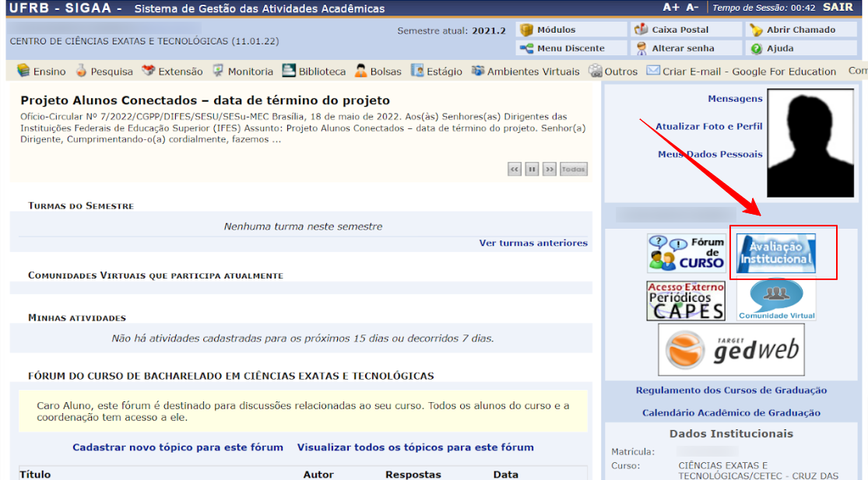This screenshot has height=480, width=868.
Task: Click Cadastrar novo tópico para este fórum
Action: 177,447
